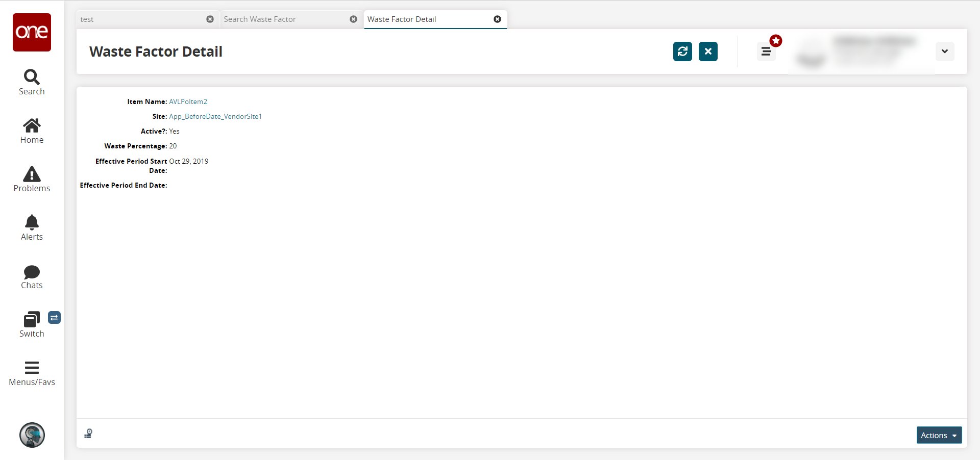Click the Effective Period End Date label

click(x=124, y=186)
